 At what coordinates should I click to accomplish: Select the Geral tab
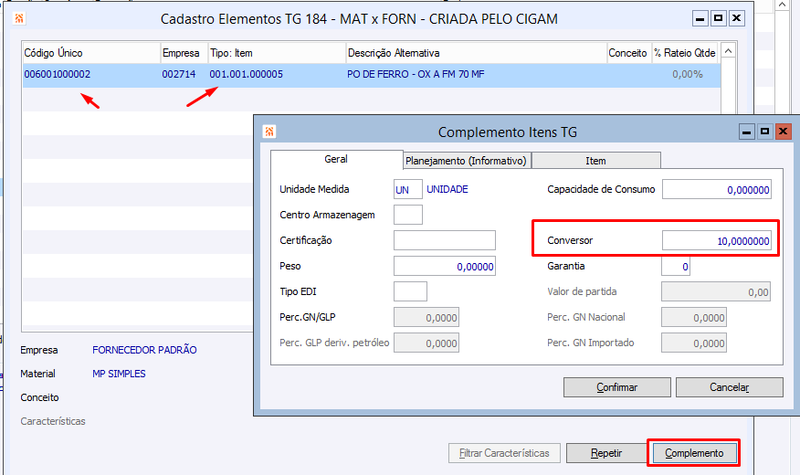pyautogui.click(x=336, y=159)
